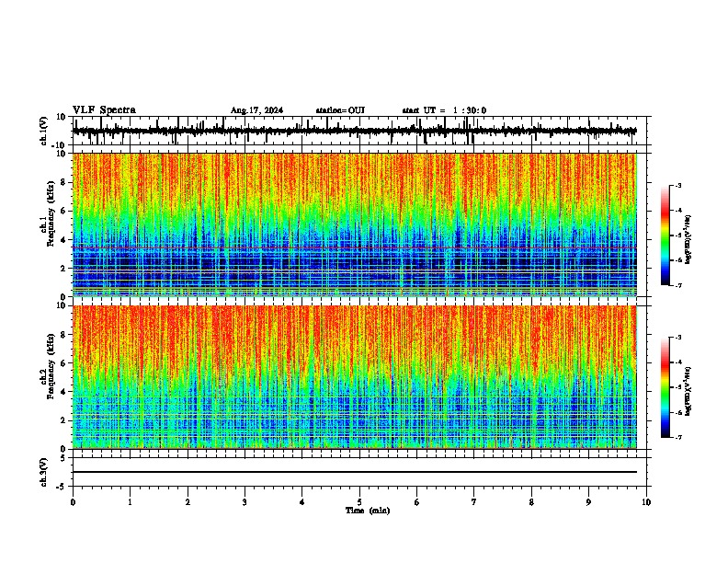Screen dimensions: 728x563
Task: Click the ch.2 spectrogram color scale bar
Action: tap(665, 387)
